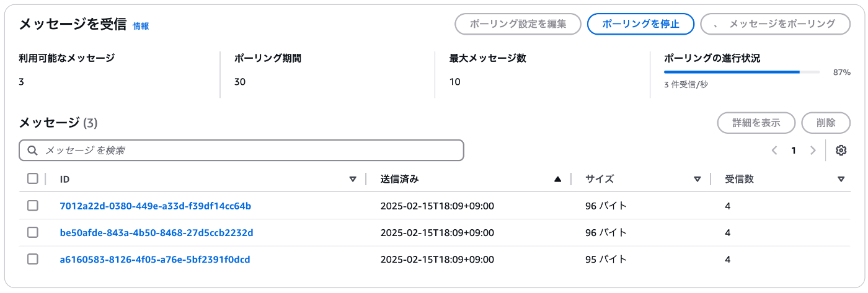Open message be50afde-843a link
868x293 pixels.
[156, 232]
